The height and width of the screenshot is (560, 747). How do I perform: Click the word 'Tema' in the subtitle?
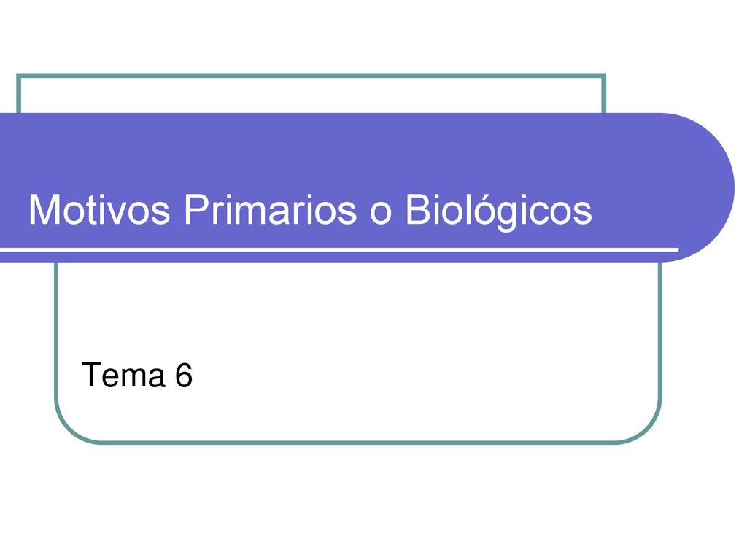point(123,376)
